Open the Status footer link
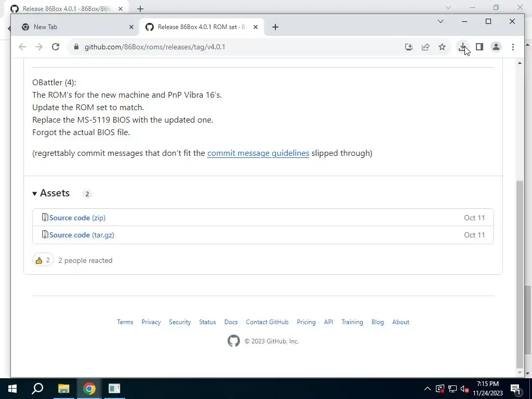The image size is (532, 399). pyautogui.click(x=207, y=322)
